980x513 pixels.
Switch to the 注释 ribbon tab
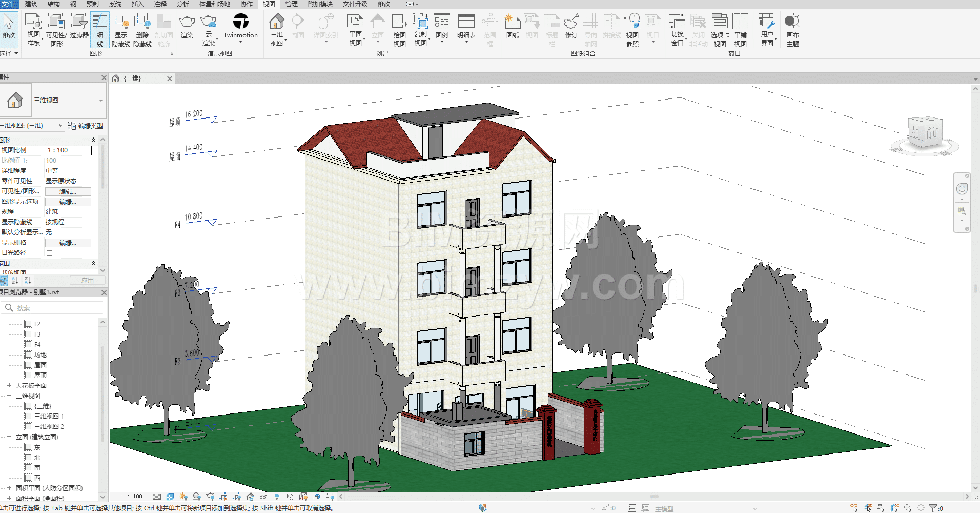pyautogui.click(x=160, y=4)
